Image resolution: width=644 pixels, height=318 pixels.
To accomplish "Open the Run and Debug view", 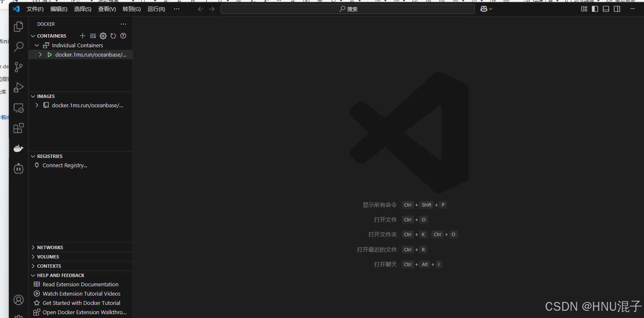I will [19, 87].
